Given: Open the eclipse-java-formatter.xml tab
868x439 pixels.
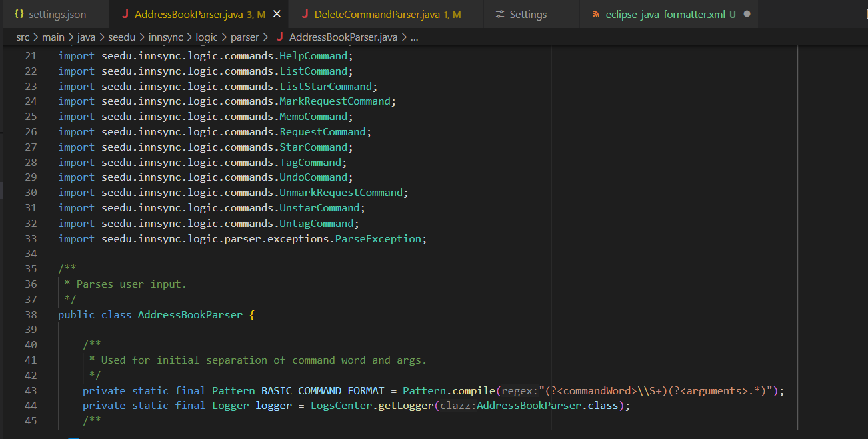Looking at the screenshot, I should [669, 14].
